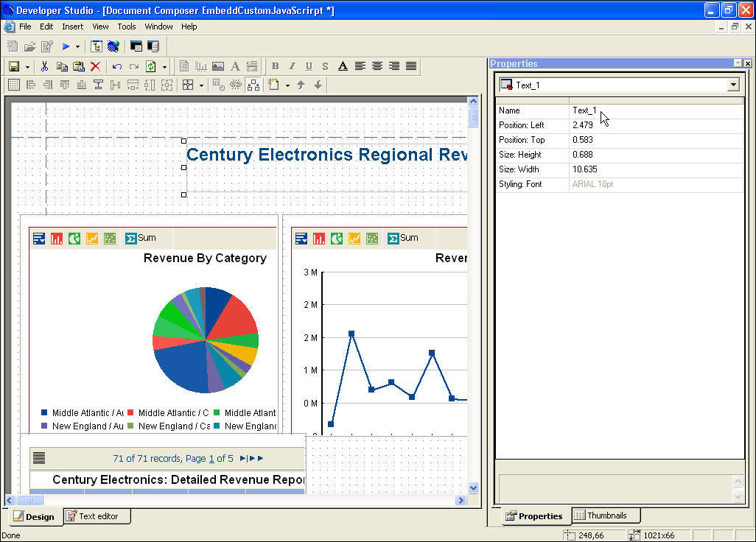This screenshot has height=542, width=756.
Task: Switch to the Text editor tab
Action: coord(97,516)
